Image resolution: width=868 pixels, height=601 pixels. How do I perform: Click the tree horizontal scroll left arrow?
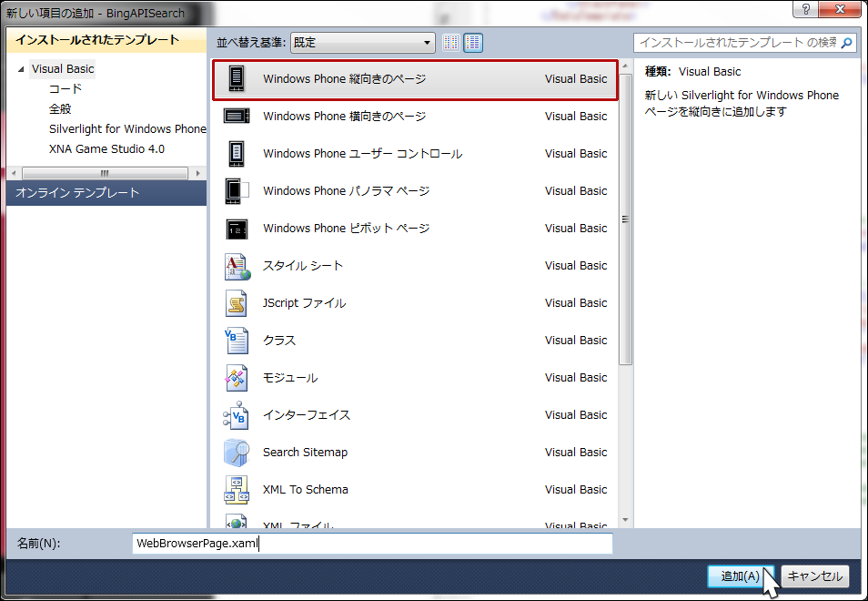click(14, 173)
